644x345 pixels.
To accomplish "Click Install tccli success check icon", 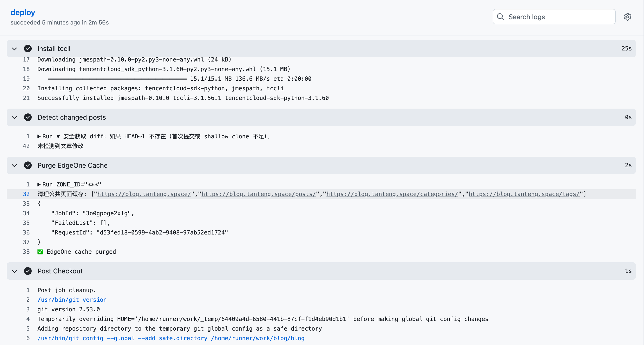I will coord(28,49).
